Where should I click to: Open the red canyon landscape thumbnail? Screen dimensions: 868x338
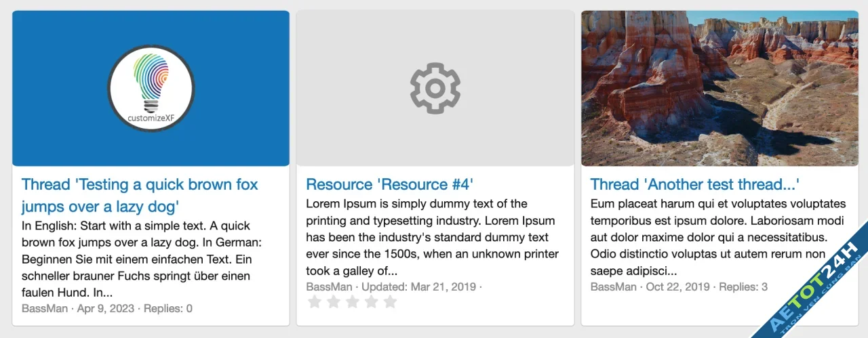pyautogui.click(x=719, y=88)
